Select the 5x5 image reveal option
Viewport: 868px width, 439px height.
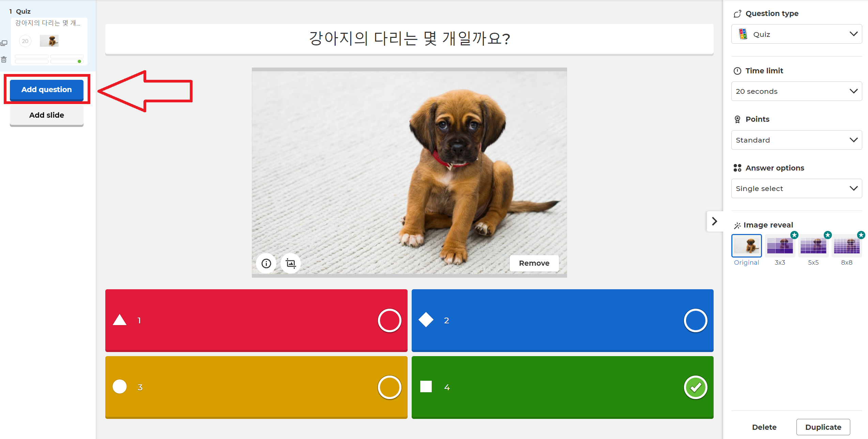click(x=813, y=246)
